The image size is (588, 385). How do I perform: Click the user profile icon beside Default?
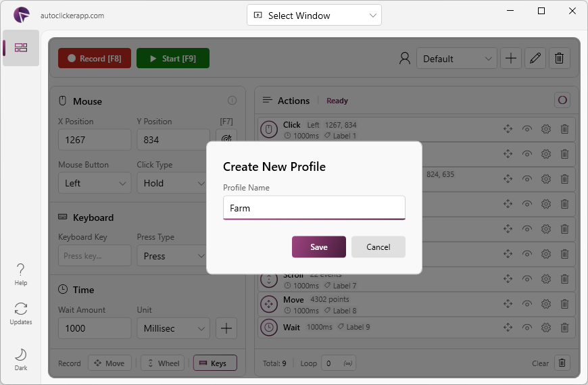405,58
